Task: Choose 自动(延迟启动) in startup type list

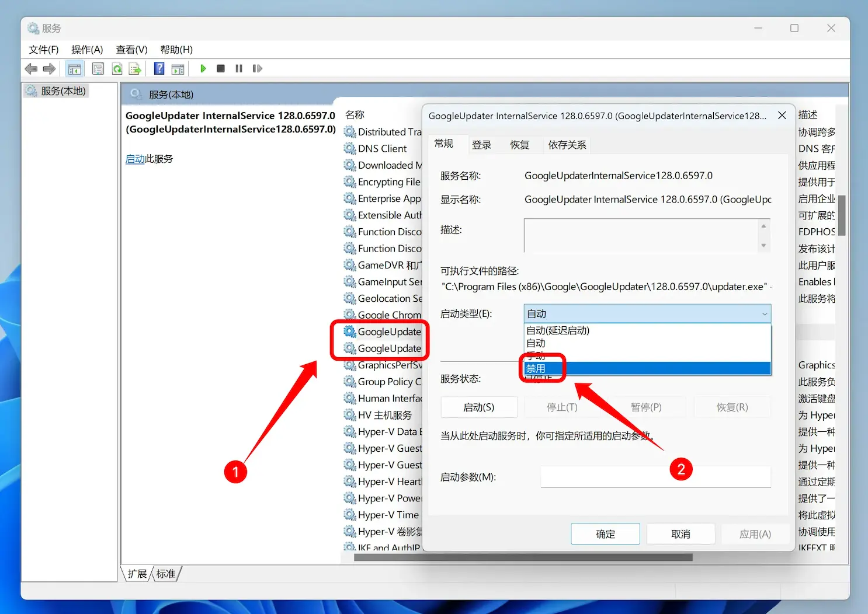Action: [x=647, y=330]
